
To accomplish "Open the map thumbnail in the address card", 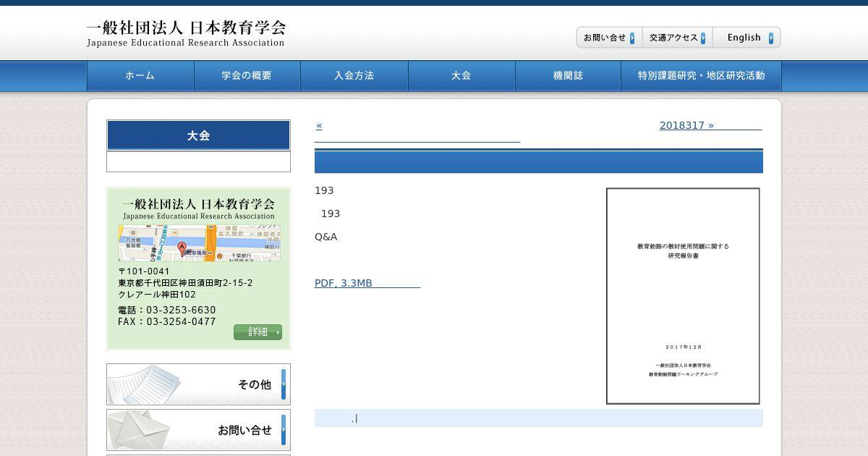I will click(x=200, y=243).
